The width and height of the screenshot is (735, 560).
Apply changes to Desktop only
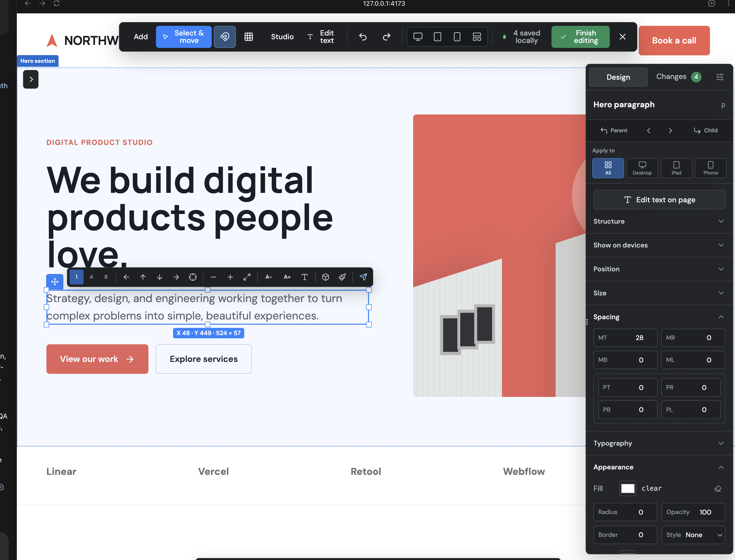click(x=642, y=168)
